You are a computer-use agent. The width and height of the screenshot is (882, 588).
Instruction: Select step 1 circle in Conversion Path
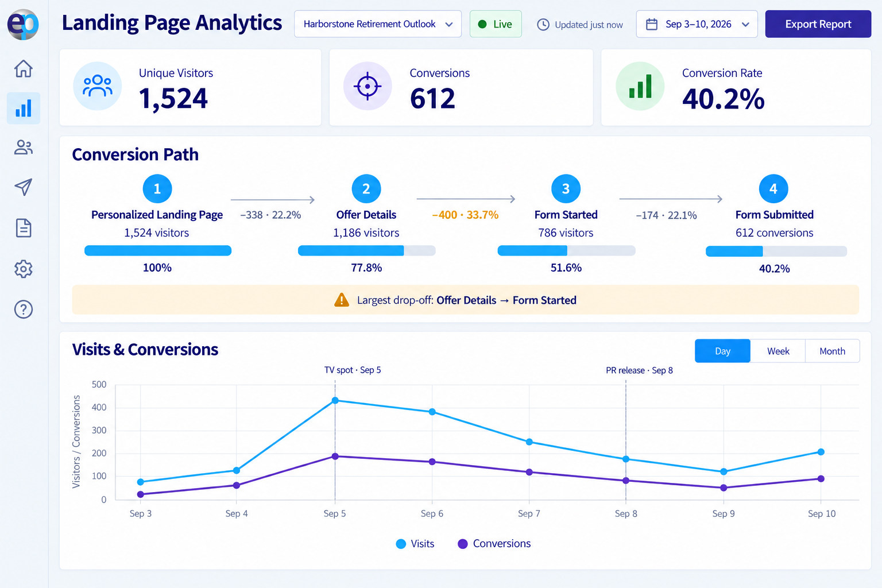click(157, 188)
